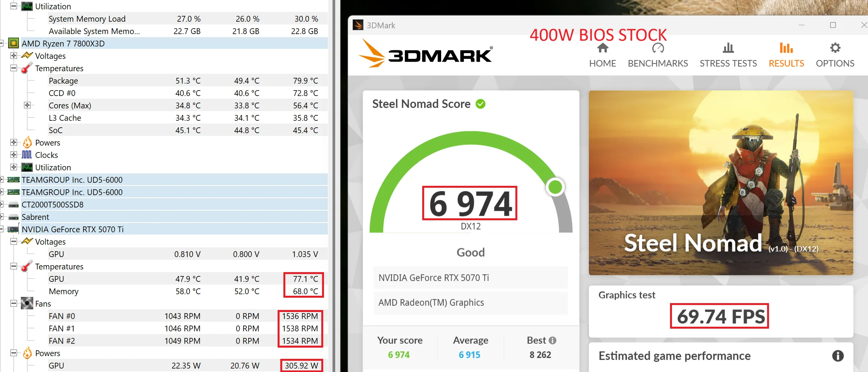This screenshot has height=372, width=868.
Task: Select the System Memory Load row
Action: click(x=188, y=19)
